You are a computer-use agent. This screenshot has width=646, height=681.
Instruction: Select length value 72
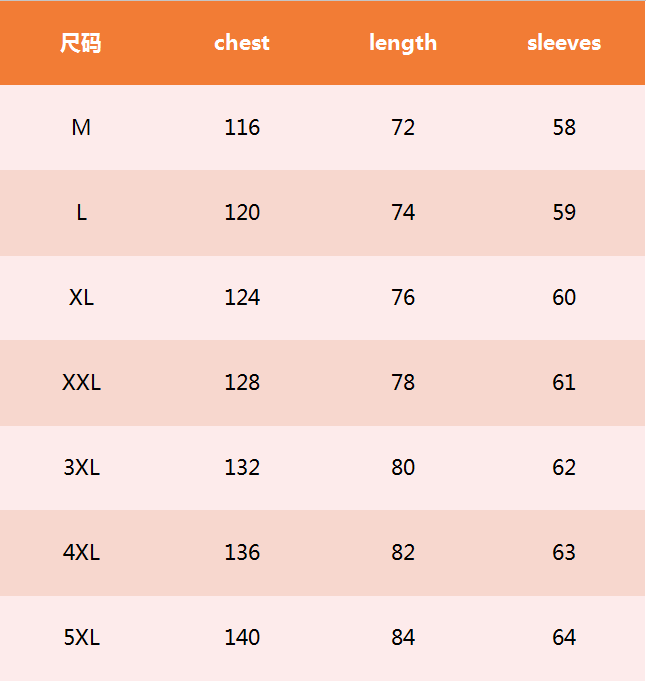click(x=403, y=128)
